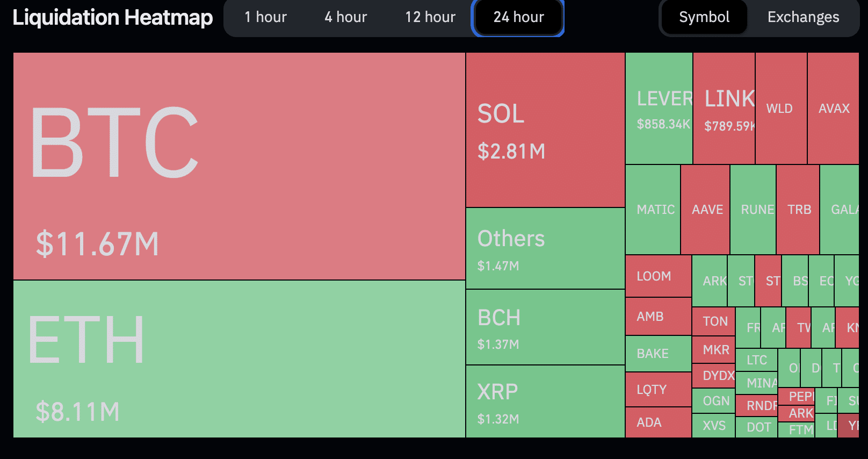Viewport: 868px width, 459px height.
Task: Open the BCH $1.37M tile
Action: [545, 327]
